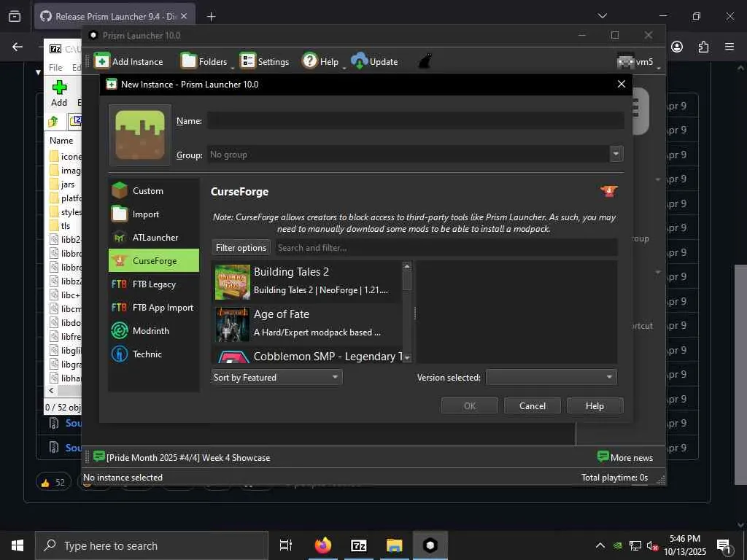Select the Modrinth source tab

(x=154, y=330)
